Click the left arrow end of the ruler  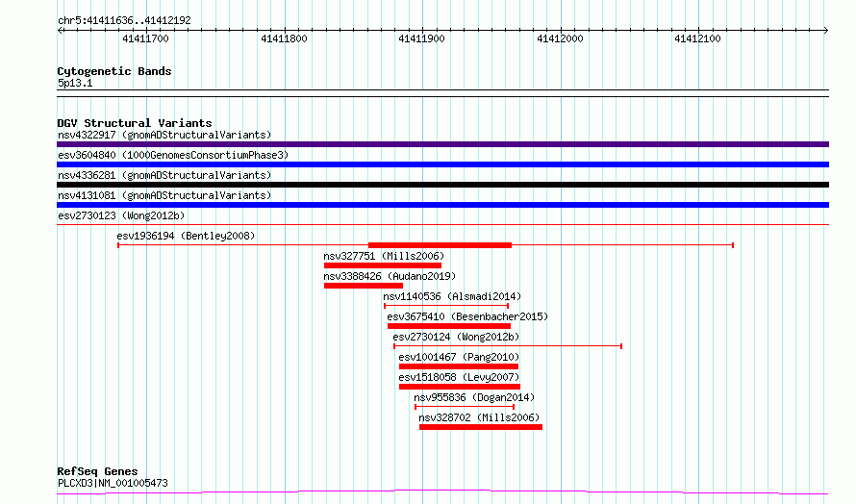60,30
